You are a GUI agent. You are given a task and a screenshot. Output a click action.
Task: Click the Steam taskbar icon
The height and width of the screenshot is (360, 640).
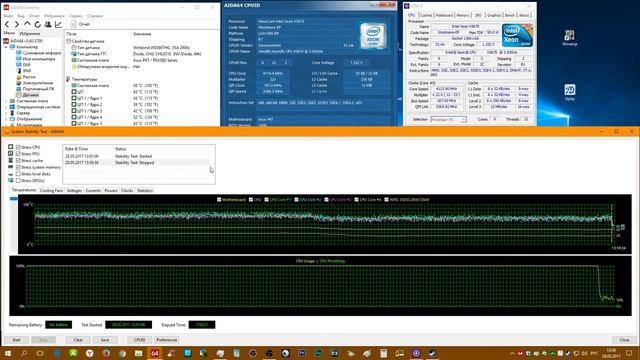432,353
